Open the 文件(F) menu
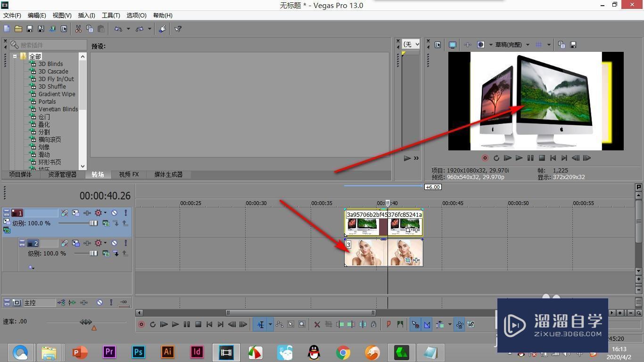Screen dimensions: 644x362 tap(12, 16)
